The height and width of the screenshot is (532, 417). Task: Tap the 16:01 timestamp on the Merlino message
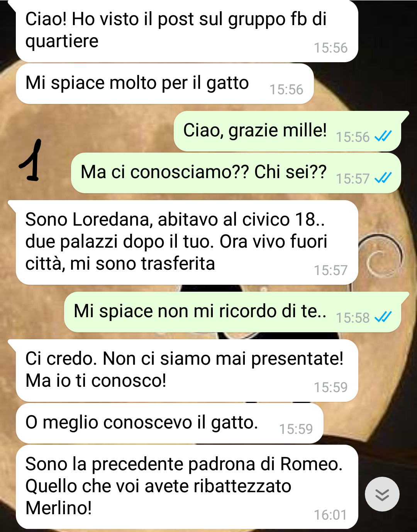tap(330, 515)
